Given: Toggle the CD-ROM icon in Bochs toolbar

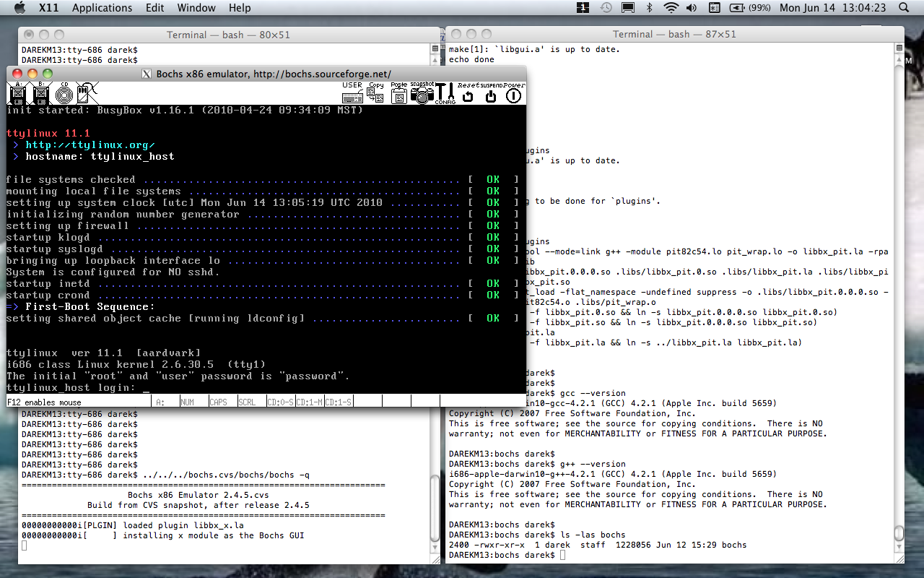Looking at the screenshot, I should tap(64, 92).
